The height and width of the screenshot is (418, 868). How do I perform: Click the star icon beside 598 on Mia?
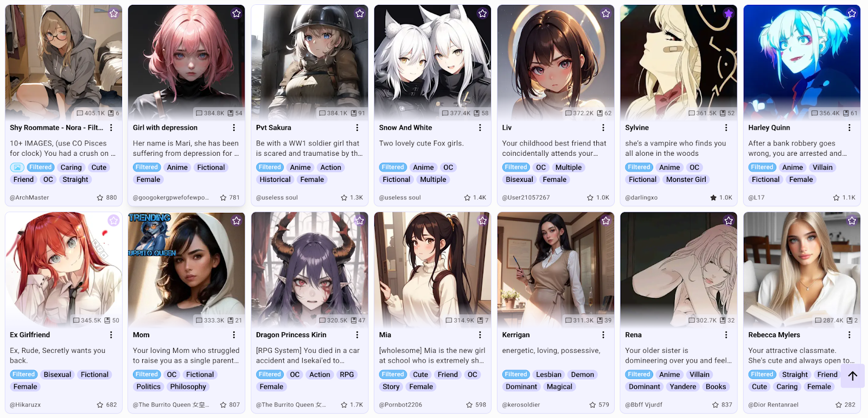click(469, 405)
